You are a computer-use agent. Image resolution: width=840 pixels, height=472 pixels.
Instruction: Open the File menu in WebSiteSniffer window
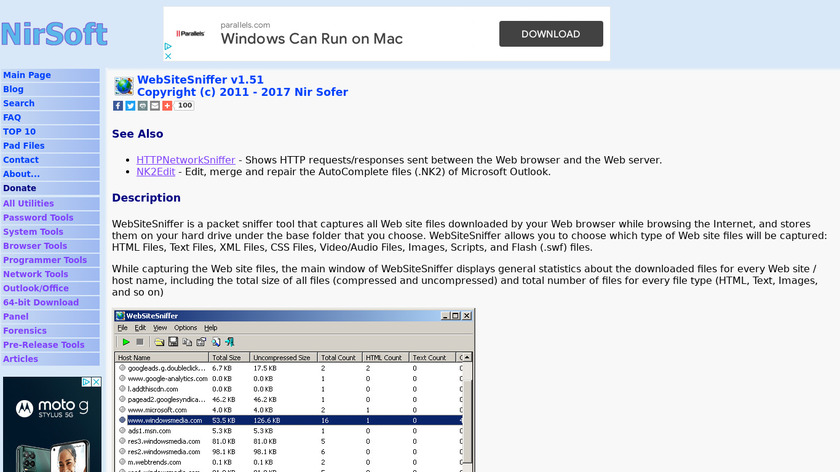(x=123, y=328)
